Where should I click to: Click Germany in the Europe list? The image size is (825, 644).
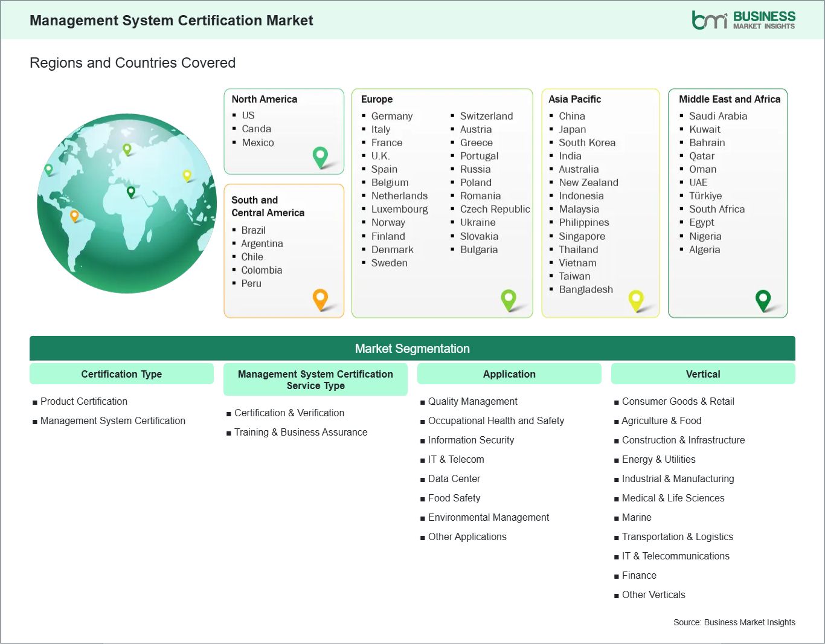[391, 116]
